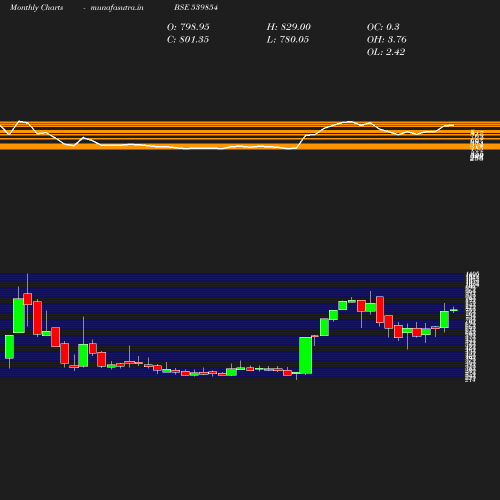
Task: Click the tallest green candle in the chart's middle
Action: tap(306, 355)
